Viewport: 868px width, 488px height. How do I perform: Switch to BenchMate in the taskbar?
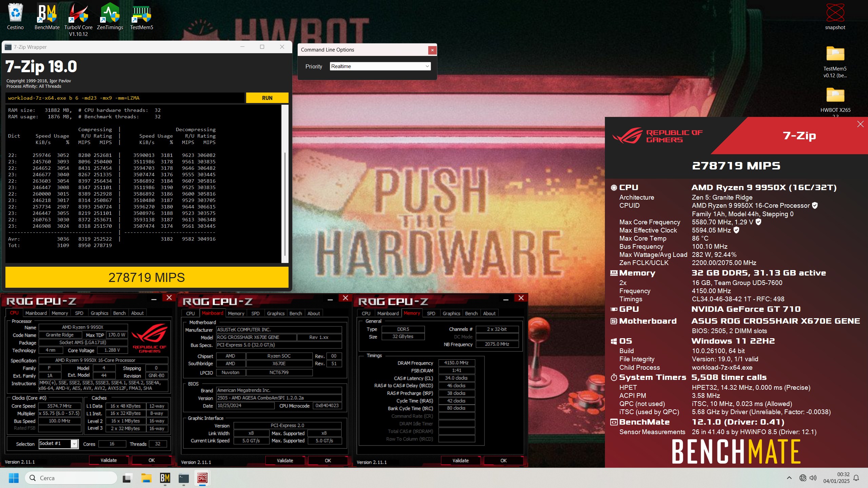(x=165, y=478)
